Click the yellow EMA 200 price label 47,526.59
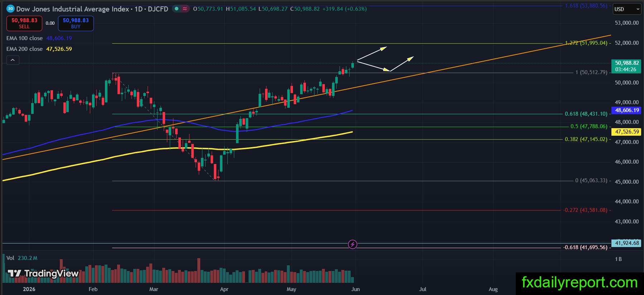Viewport: 644px width, 295px height. (x=627, y=132)
